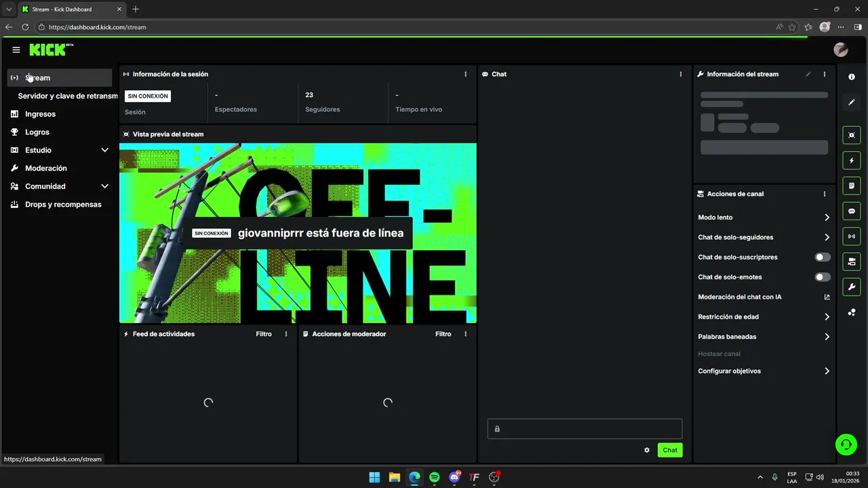
Task: Toggle the stream info wrench icon in the right rail
Action: (852, 287)
